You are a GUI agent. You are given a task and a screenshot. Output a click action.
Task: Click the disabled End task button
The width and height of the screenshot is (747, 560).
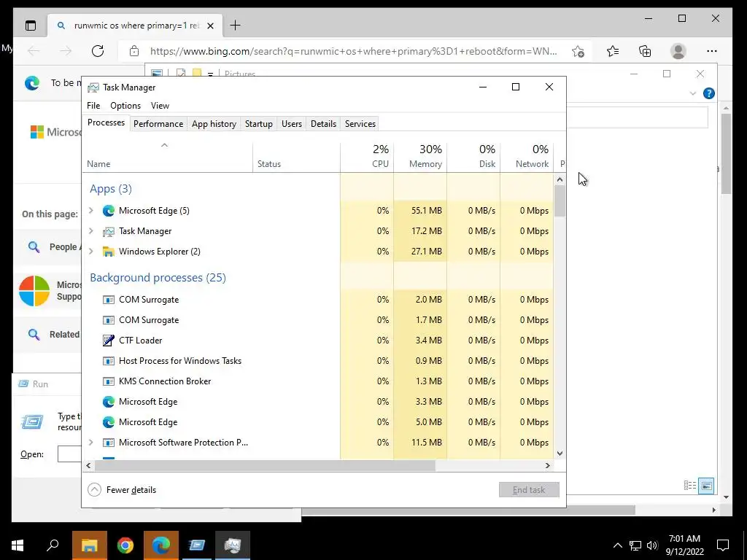pyautogui.click(x=529, y=489)
